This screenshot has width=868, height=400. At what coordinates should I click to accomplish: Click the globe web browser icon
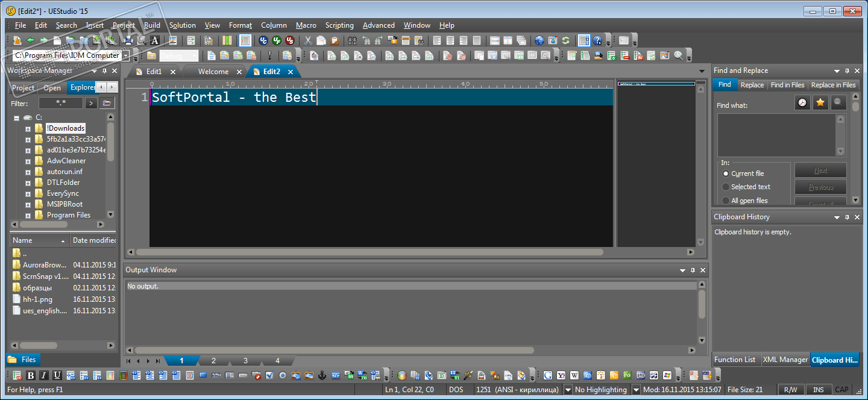tap(539, 40)
